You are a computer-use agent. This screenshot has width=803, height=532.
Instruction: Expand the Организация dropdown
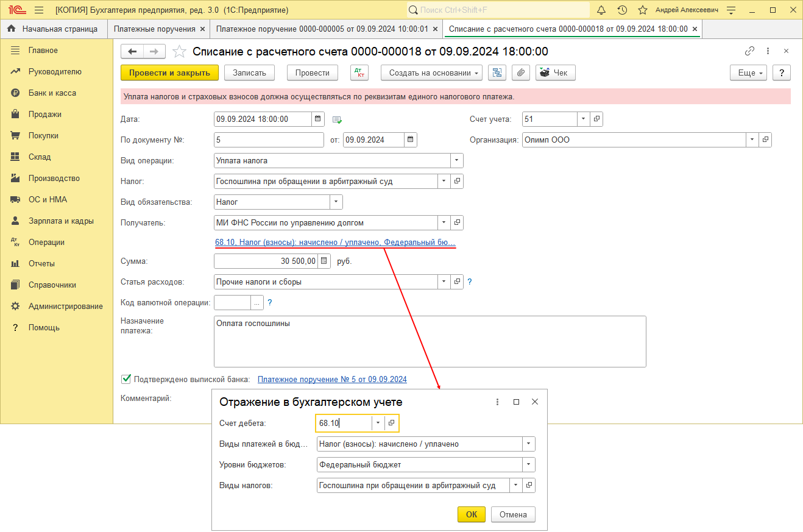[x=753, y=140]
